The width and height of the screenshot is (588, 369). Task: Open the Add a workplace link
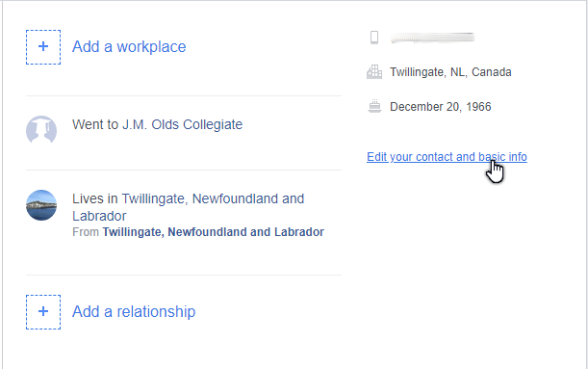click(129, 47)
